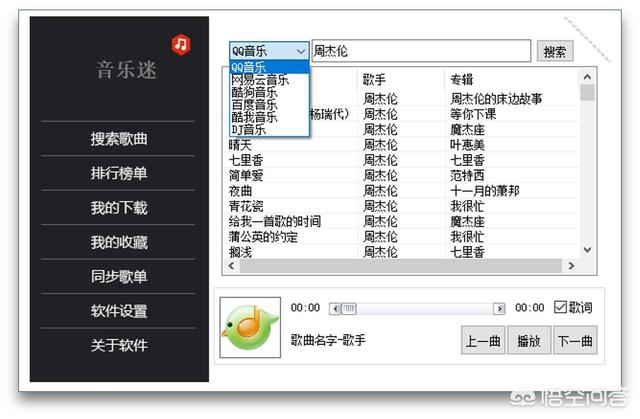Screen dimensions: 640x419
Task: Click the 下一曲 next track button
Action: (x=575, y=340)
